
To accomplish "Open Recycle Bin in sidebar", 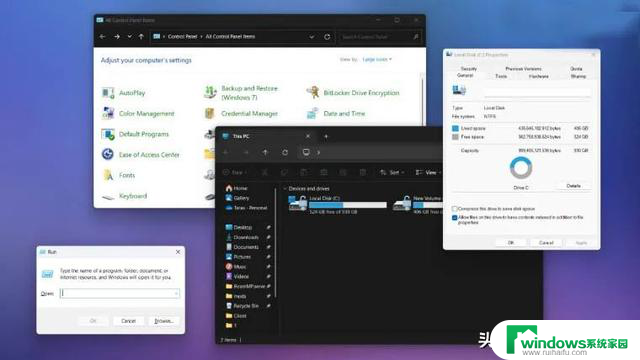I will pos(242,306).
